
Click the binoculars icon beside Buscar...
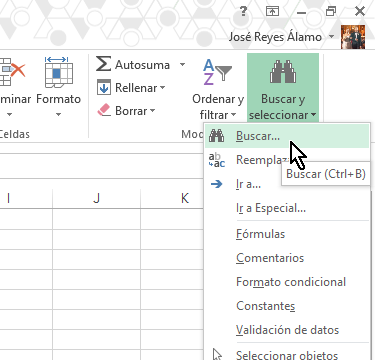[217, 136]
